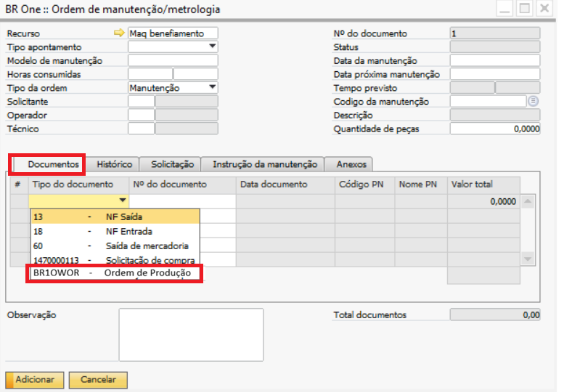
Task: Open the Tipo da ordem dropdown
Action: click(212, 87)
